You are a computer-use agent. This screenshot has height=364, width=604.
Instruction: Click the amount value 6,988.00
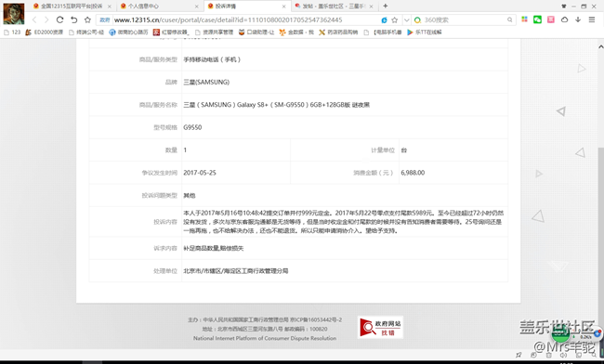pyautogui.click(x=413, y=173)
